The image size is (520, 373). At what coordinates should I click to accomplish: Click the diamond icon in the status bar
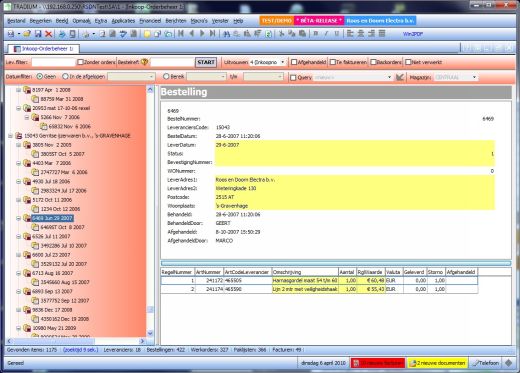[x=509, y=363]
